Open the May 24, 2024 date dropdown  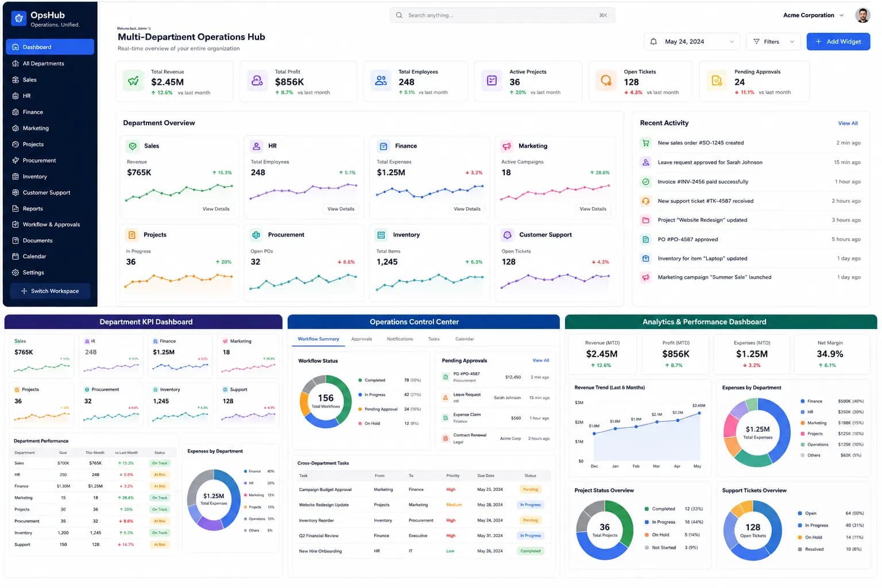(x=692, y=41)
